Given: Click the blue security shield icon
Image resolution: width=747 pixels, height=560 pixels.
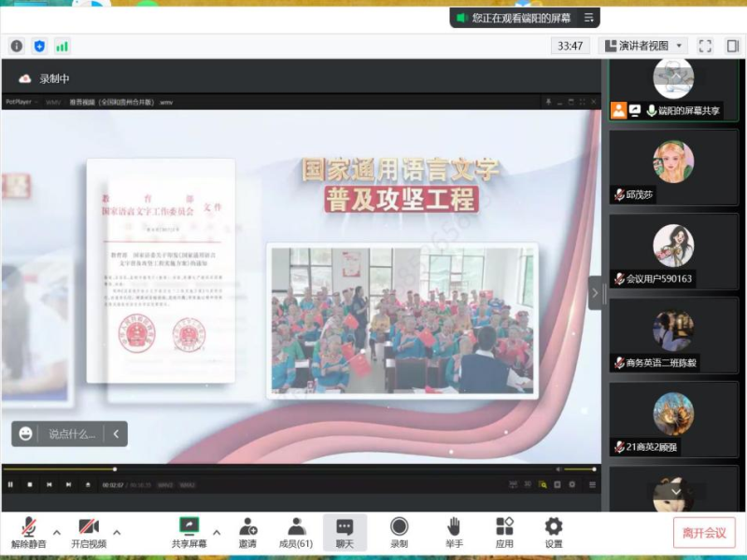Looking at the screenshot, I should 39,46.
